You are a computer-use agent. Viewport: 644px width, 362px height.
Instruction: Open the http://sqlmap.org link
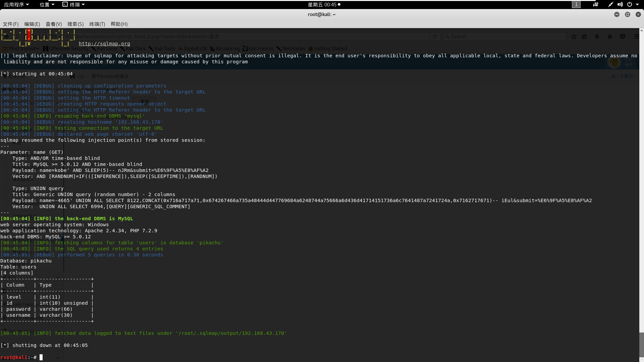[104, 44]
